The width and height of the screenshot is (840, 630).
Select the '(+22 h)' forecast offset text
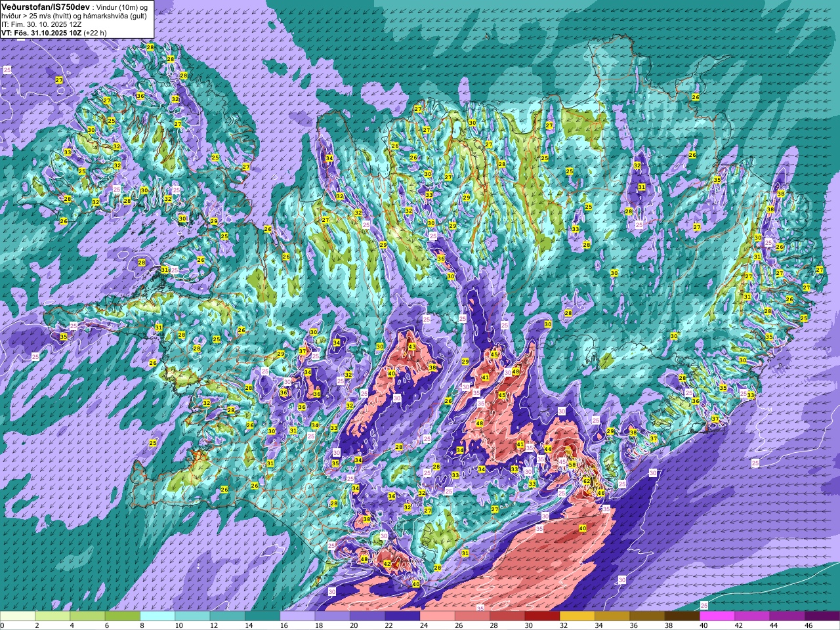click(x=95, y=32)
